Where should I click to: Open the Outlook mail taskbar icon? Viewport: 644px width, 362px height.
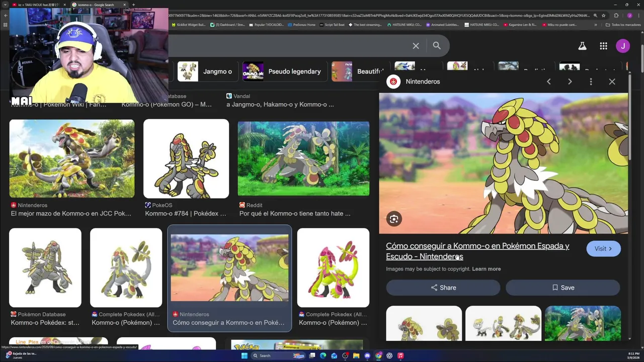(x=334, y=355)
